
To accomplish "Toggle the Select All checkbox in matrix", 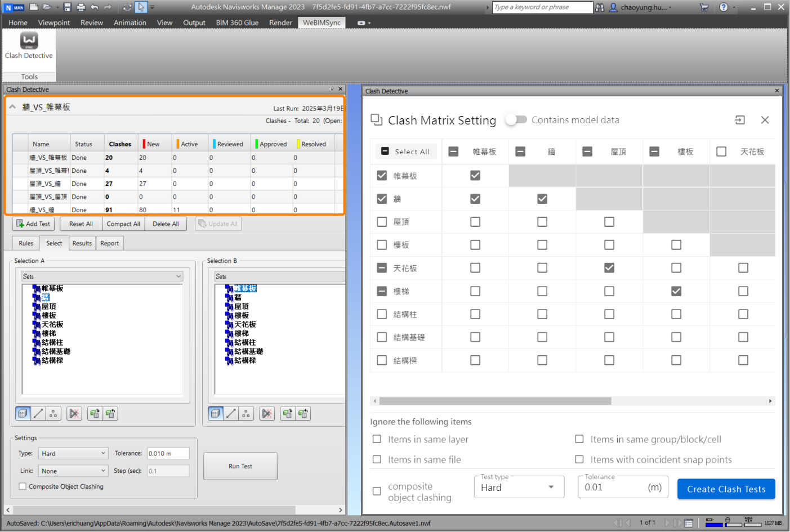I will tap(385, 151).
